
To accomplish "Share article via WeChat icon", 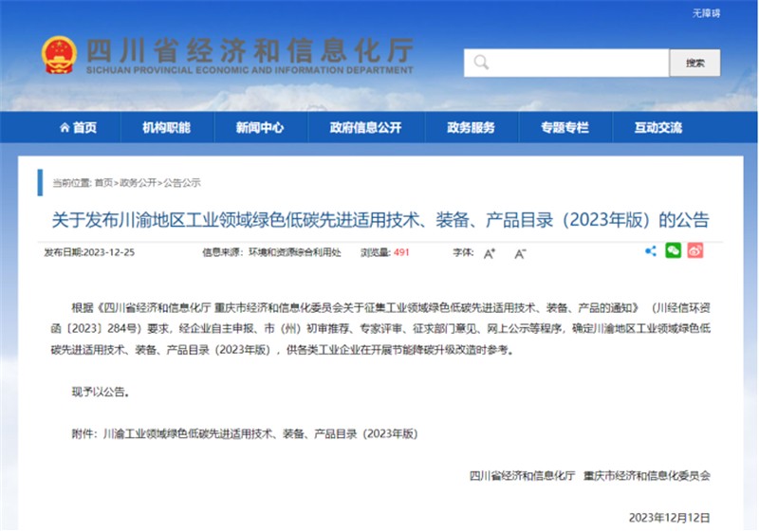I will (673, 251).
